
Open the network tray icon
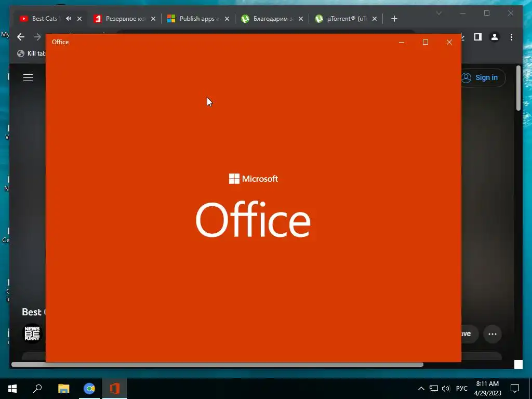click(x=434, y=389)
